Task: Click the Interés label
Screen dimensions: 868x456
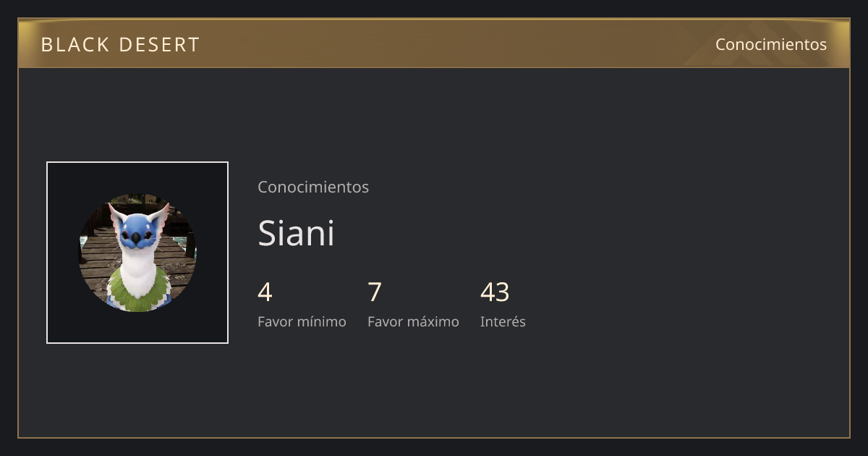Action: click(503, 321)
